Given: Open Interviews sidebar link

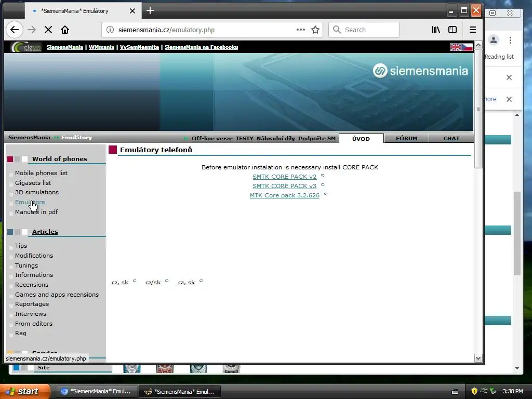Looking at the screenshot, I should [x=31, y=314].
